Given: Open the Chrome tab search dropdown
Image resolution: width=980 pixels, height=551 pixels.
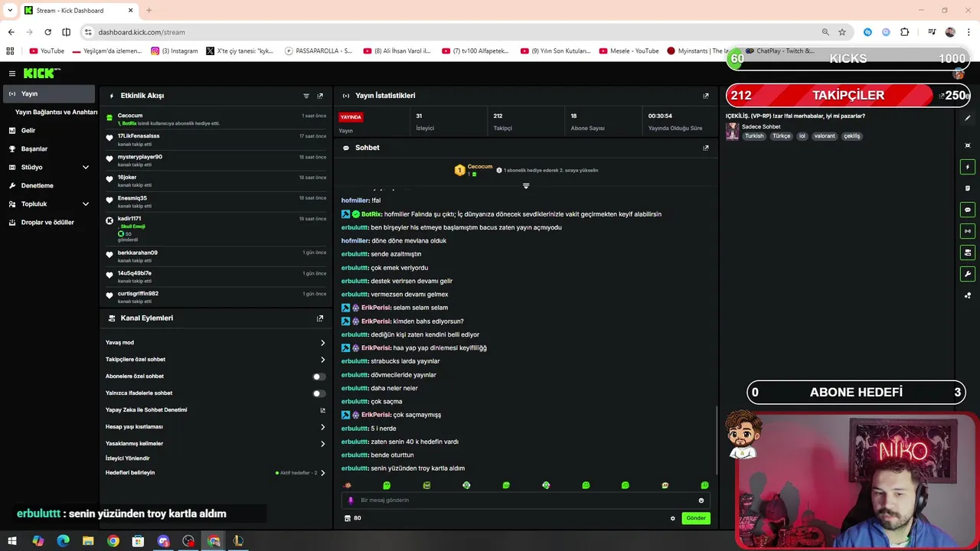Looking at the screenshot, I should pos(10,11).
